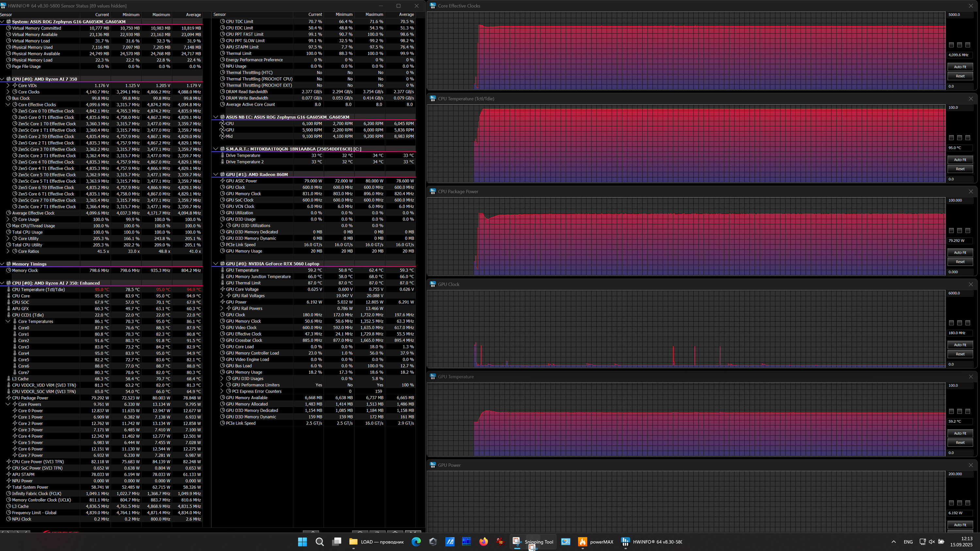Click the powerMAX flame taskbar icon
The width and height of the screenshot is (980, 551).
582,542
